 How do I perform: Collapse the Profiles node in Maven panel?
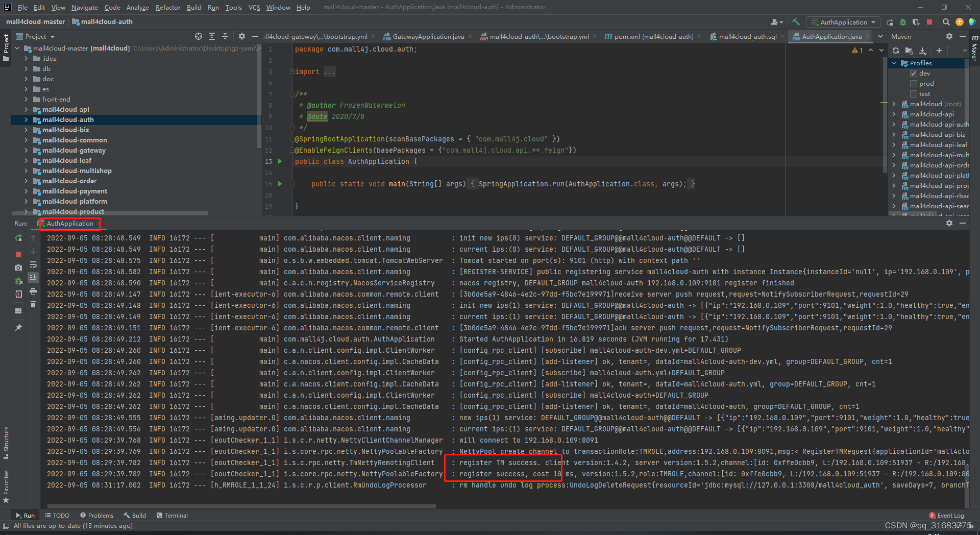[894, 63]
